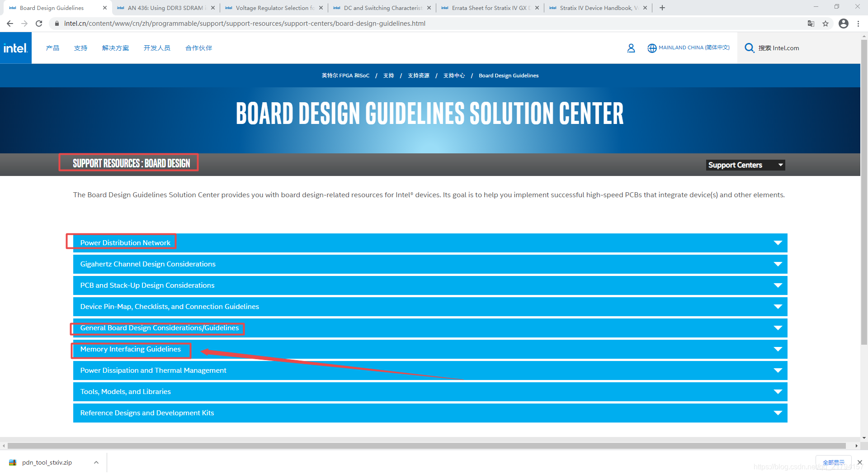Open the 支持 menu in site navigation
This screenshot has height=475, width=868.
80,48
